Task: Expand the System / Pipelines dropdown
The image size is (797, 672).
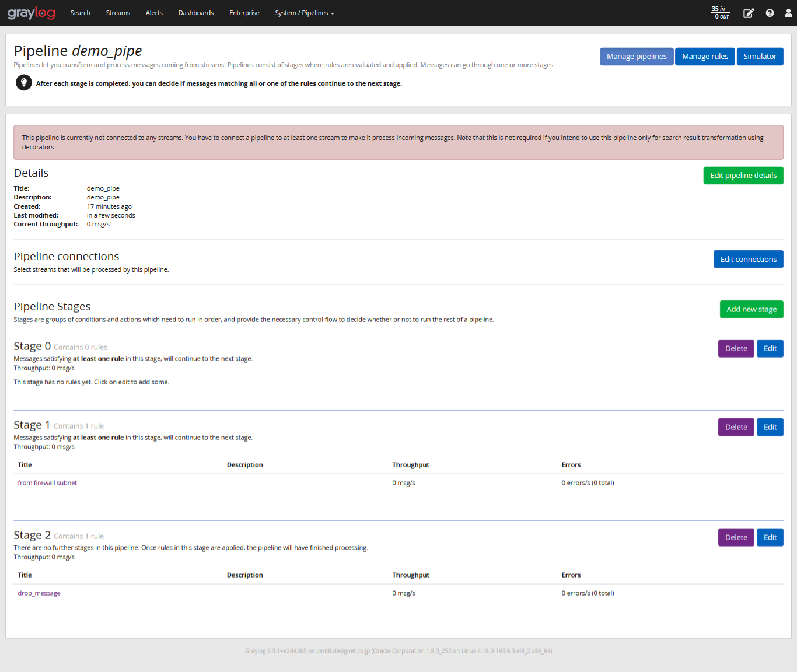Action: (305, 13)
